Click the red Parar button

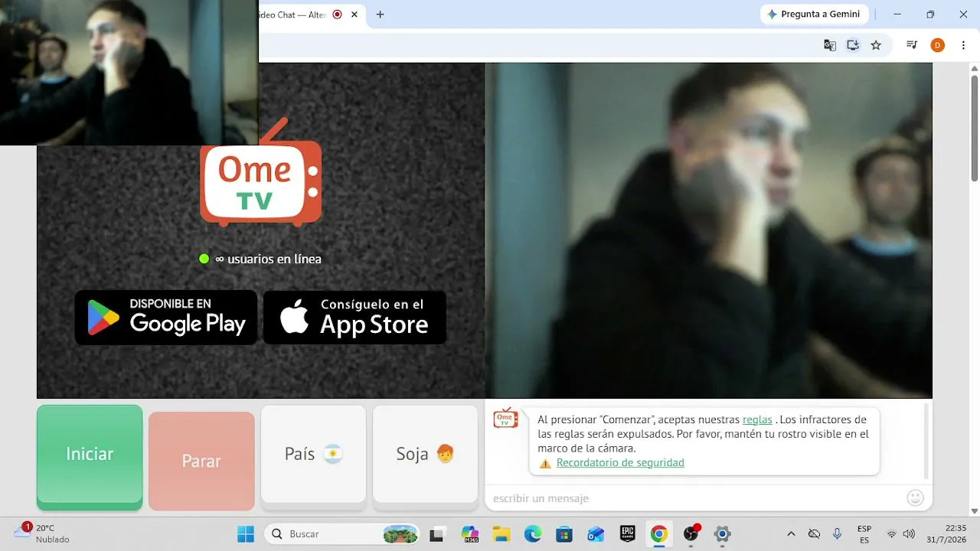tap(201, 461)
